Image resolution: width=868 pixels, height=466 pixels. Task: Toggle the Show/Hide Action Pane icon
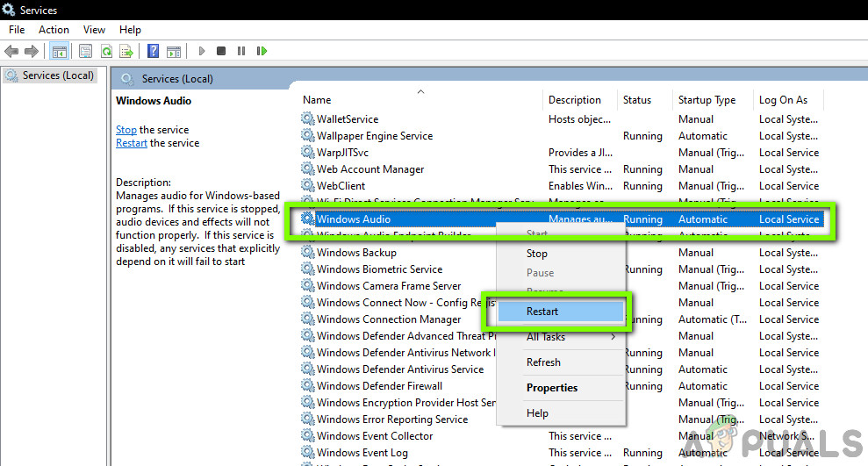pyautogui.click(x=174, y=52)
